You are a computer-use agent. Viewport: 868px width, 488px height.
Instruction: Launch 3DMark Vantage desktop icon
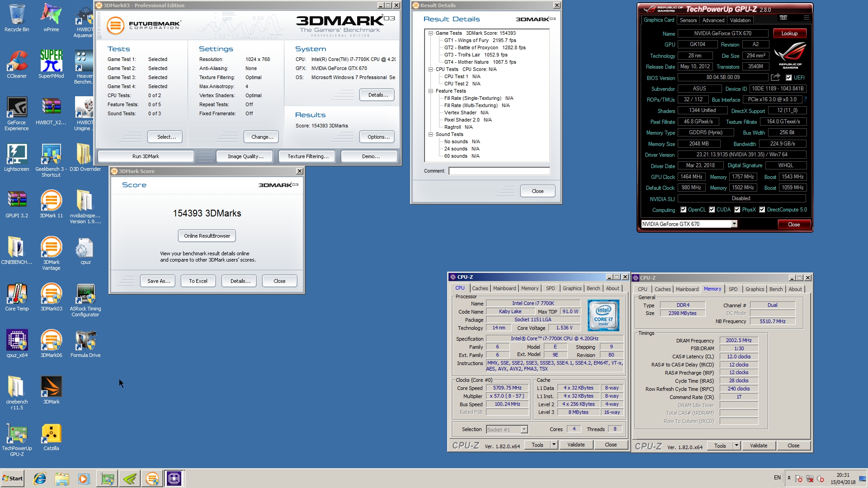[51, 253]
